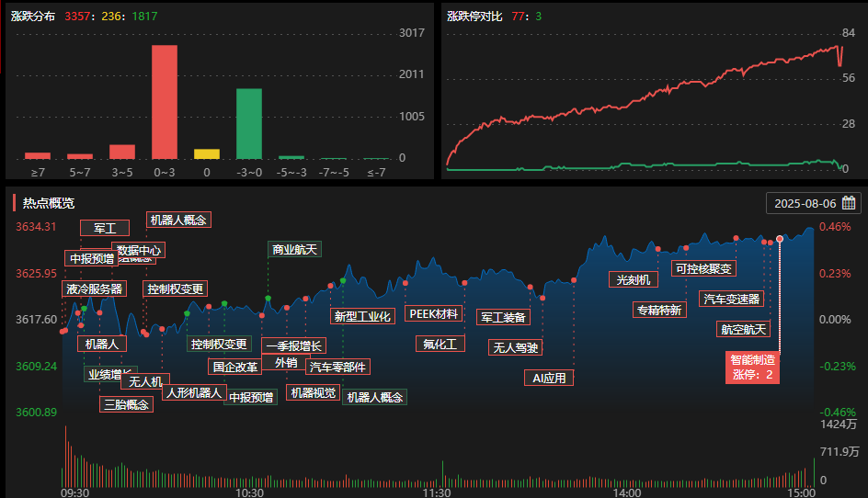Click the red 中报预增 tag near 数据中心
This screenshot has height=498, width=868.
click(x=90, y=258)
